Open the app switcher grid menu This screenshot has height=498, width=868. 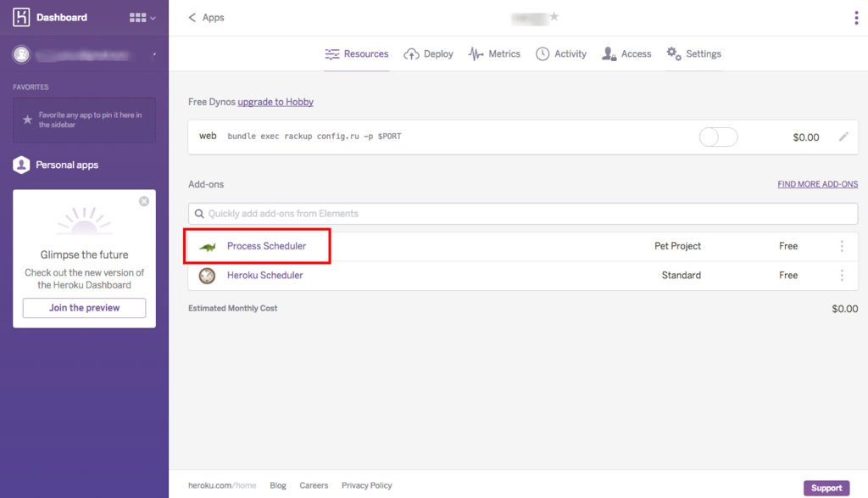tap(142, 17)
